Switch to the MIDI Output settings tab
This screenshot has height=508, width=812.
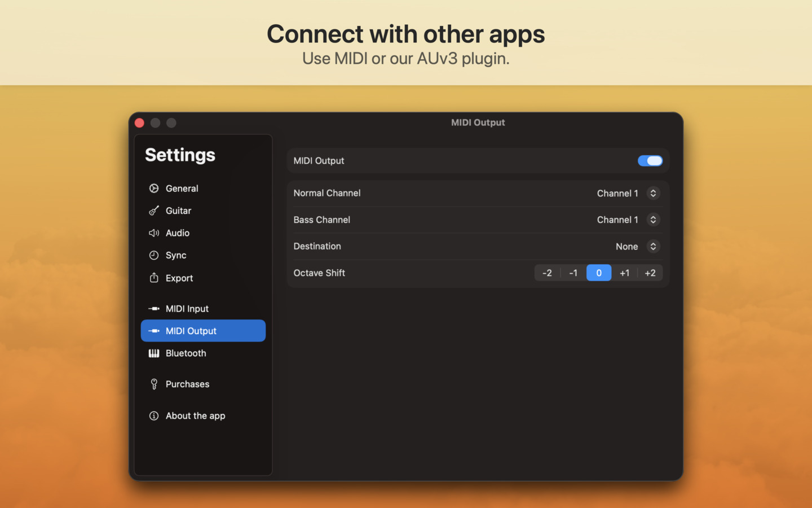(203, 331)
